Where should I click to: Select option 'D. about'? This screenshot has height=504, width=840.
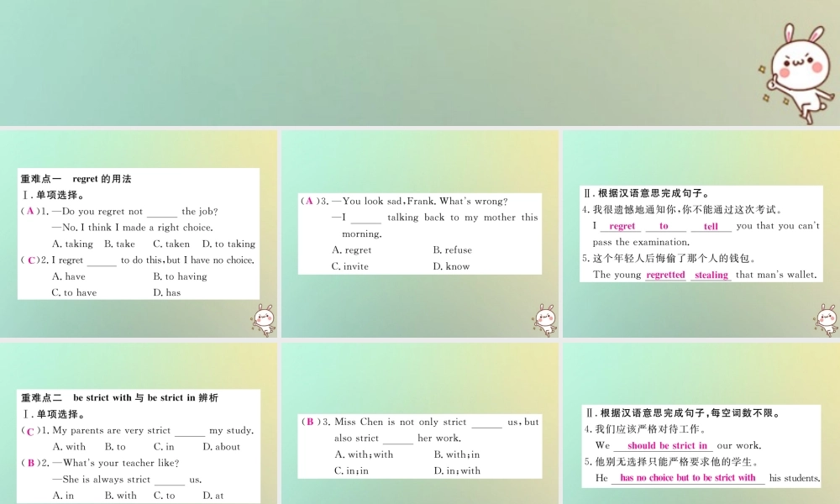click(x=221, y=447)
